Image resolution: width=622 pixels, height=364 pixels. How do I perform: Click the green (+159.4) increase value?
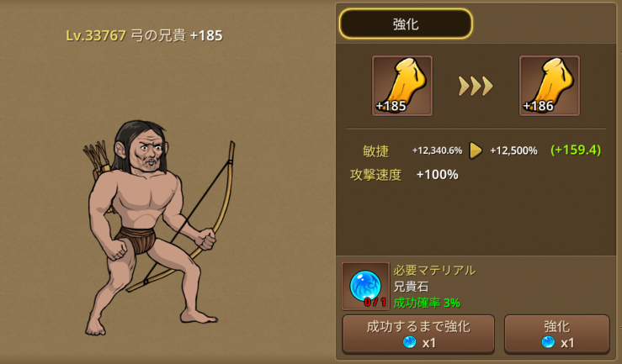click(x=576, y=150)
